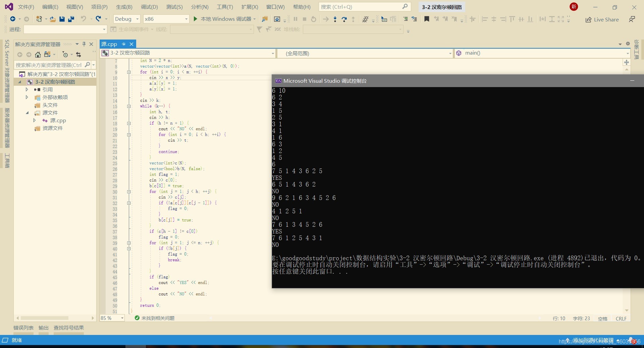644x348 pixels.
Task: Open the 工具(T) menu
Action: [x=225, y=7]
